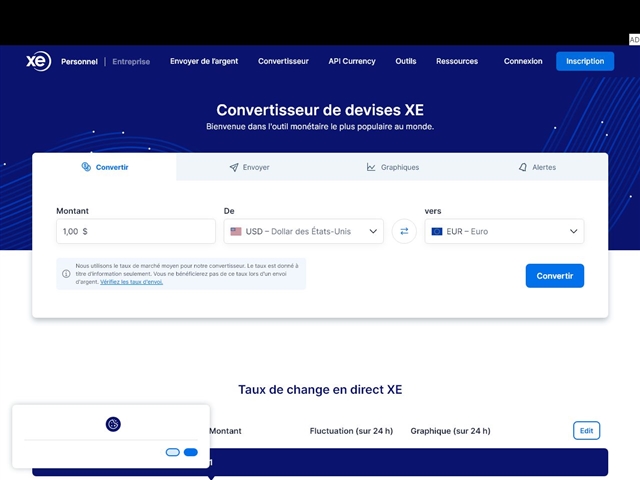Viewport: 640px width, 480px height.
Task: Open the Ressources menu
Action: pyautogui.click(x=457, y=61)
